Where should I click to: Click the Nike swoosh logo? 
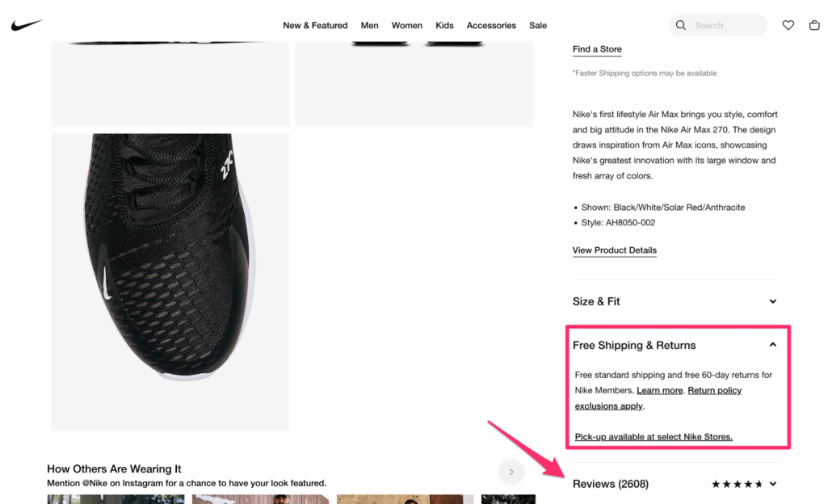[27, 24]
